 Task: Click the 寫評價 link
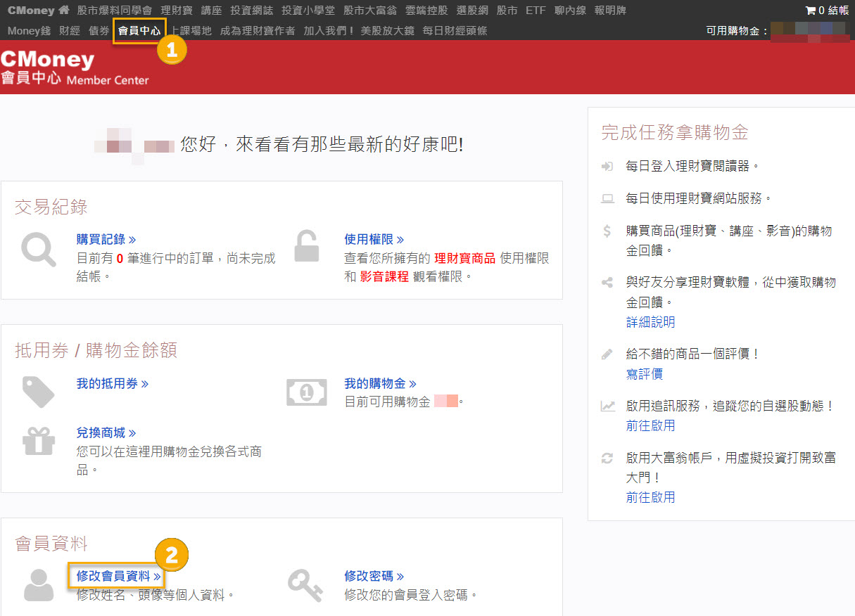coord(645,374)
